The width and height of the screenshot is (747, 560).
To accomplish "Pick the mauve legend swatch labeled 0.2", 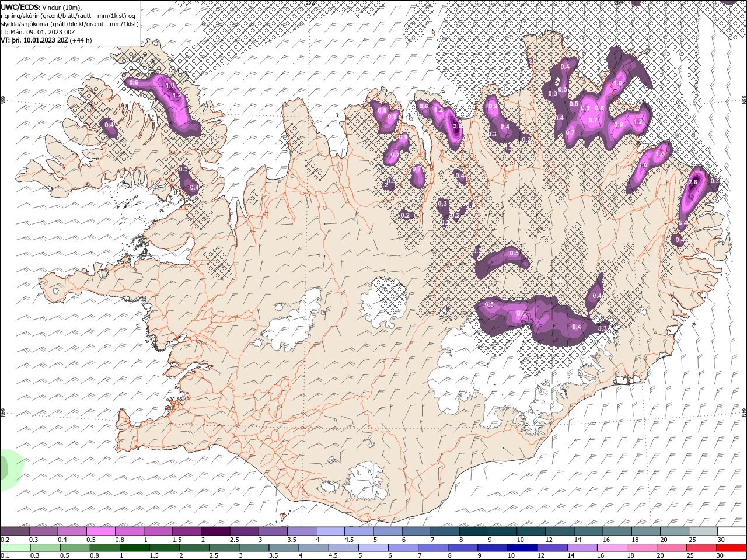I will pos(15,531).
